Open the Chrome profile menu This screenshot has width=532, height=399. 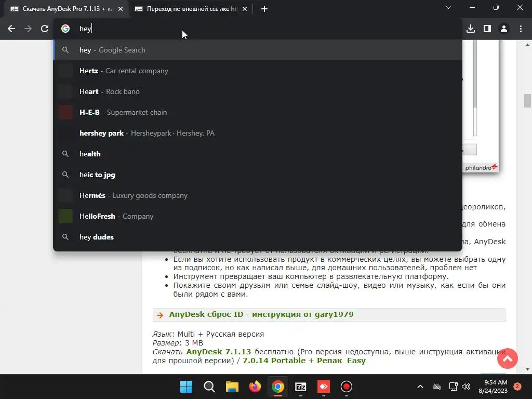pyautogui.click(x=504, y=29)
